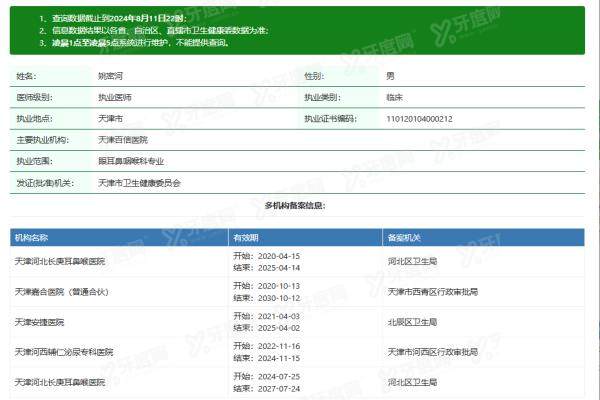Click the 医师级别 label
The width and height of the screenshot is (600, 400).
[x=34, y=98]
